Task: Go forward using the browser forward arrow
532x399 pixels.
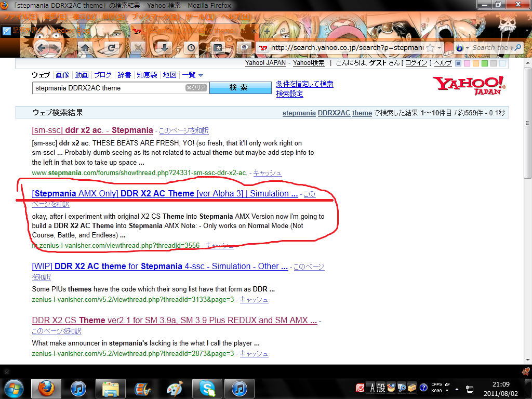Action: tap(54, 48)
